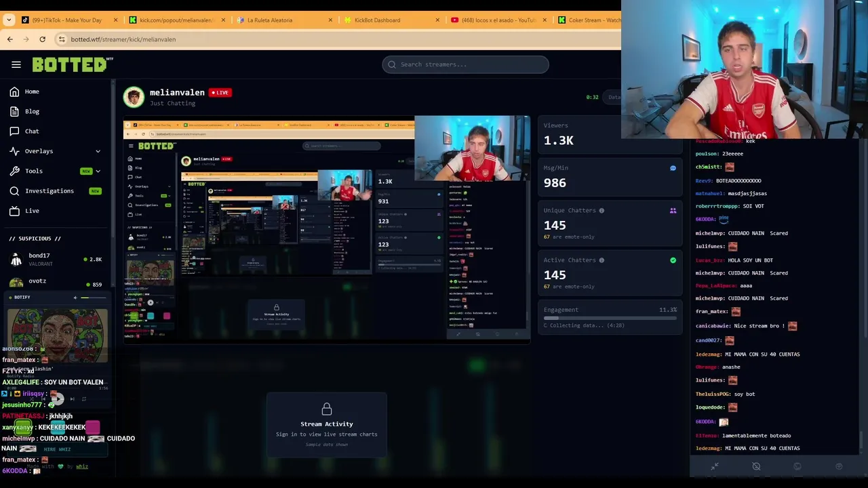Adjust the Botify radio volume slider
This screenshot has width=868, height=488.
tap(93, 298)
